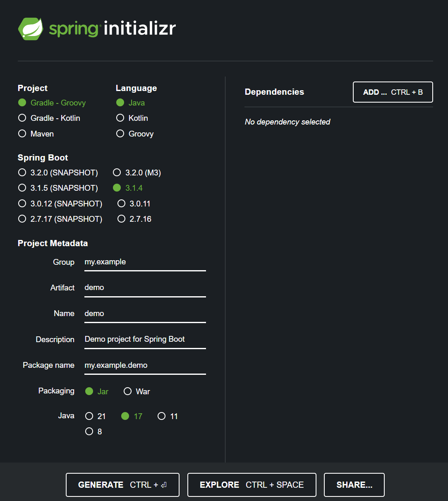448x501 pixels.
Task: Click the Packaging label
Action: (x=57, y=391)
